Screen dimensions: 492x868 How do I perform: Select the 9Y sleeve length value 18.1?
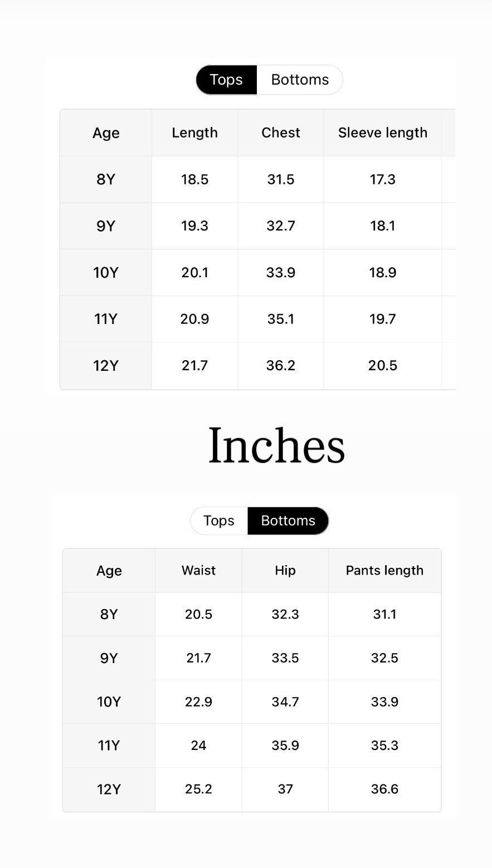pos(383,225)
